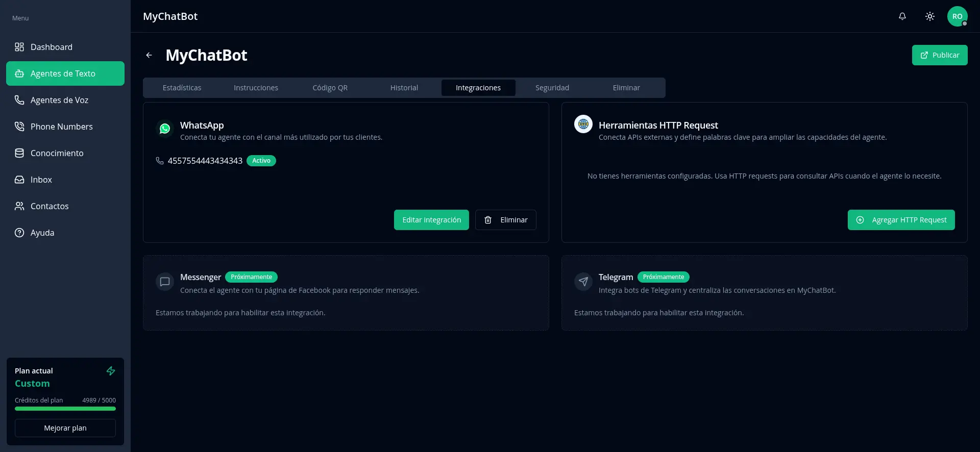Click the Telegram card heading
Image resolution: width=980 pixels, height=452 pixels.
(616, 277)
